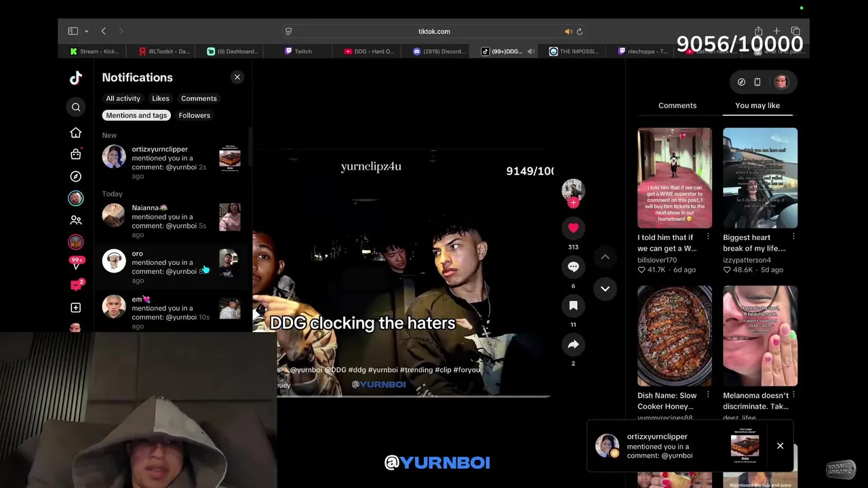Open the 'Biggest heart break' video thumbnail

(x=760, y=178)
